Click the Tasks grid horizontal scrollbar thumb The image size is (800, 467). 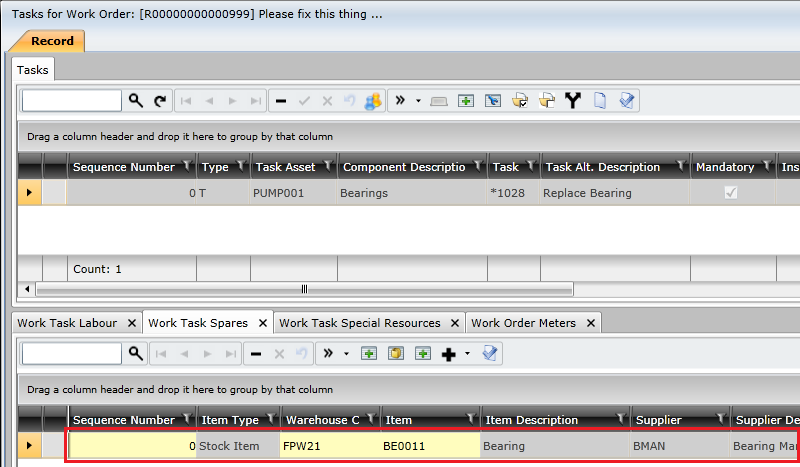point(304,289)
